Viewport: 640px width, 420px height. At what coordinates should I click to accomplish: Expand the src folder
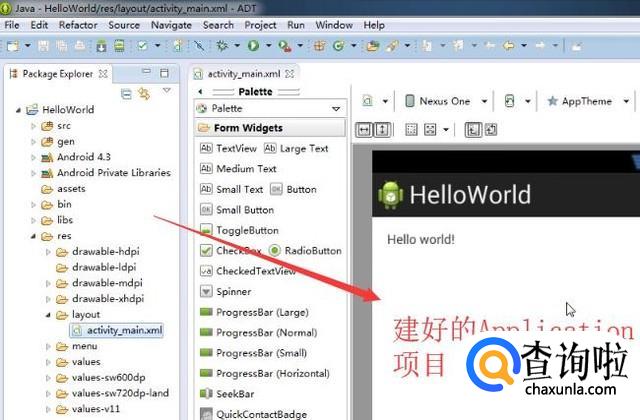33,126
